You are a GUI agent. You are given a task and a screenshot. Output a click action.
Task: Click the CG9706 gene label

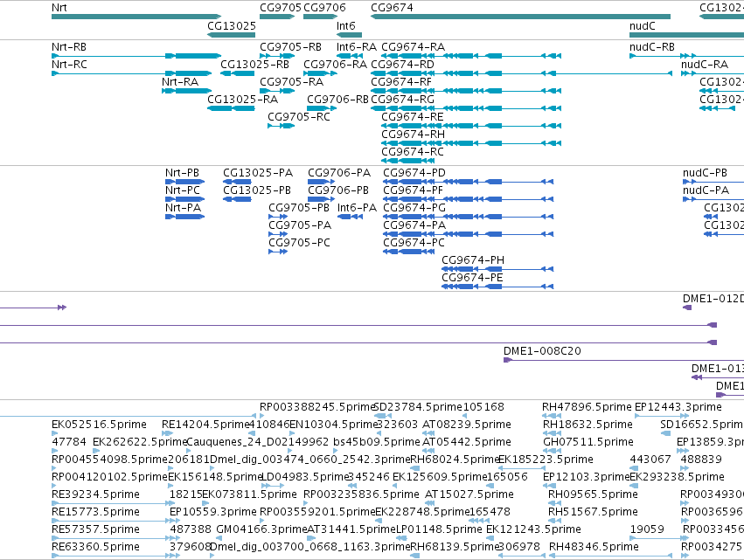pos(324,8)
